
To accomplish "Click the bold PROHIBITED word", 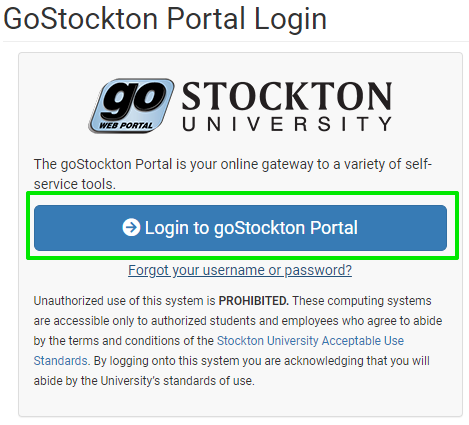I will [253, 301].
